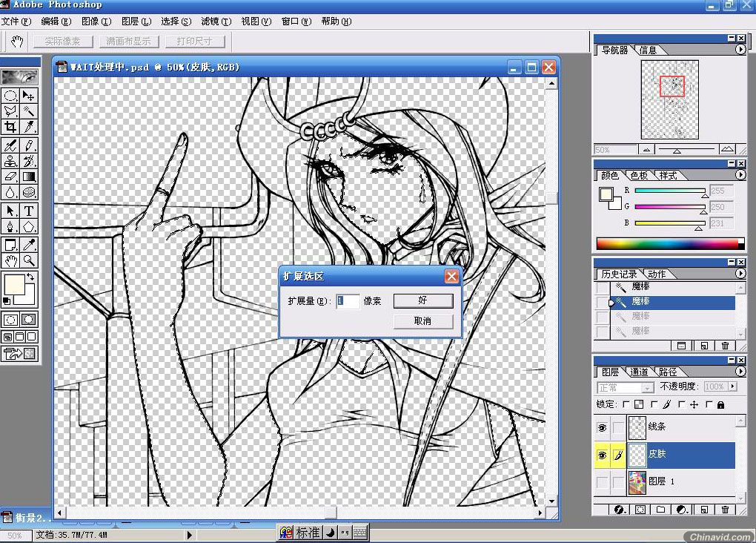756x543 pixels.
Task: Open the 滤镜(T) menu
Action: (216, 22)
